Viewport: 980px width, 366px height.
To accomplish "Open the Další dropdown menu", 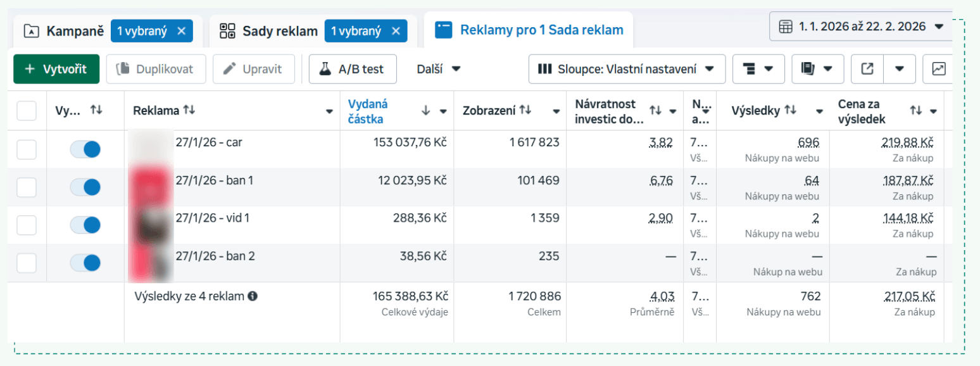I will point(438,69).
